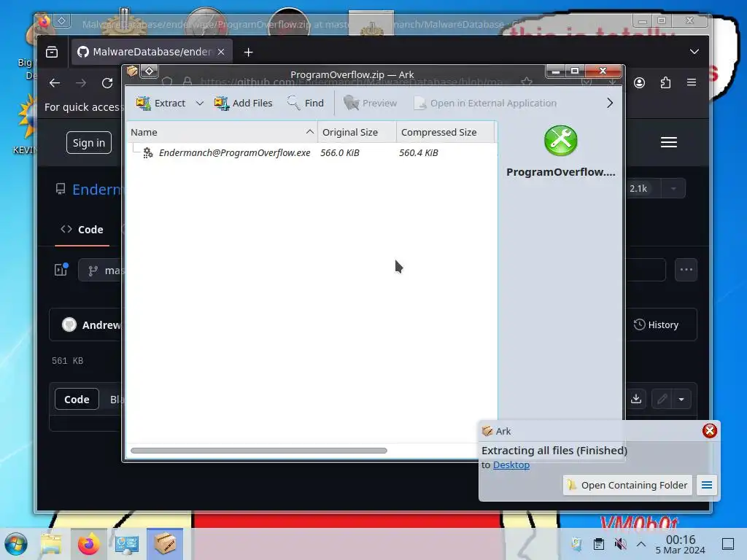
Task: Click the green wrench ProgramOverflow preview icon
Action: coord(560,141)
